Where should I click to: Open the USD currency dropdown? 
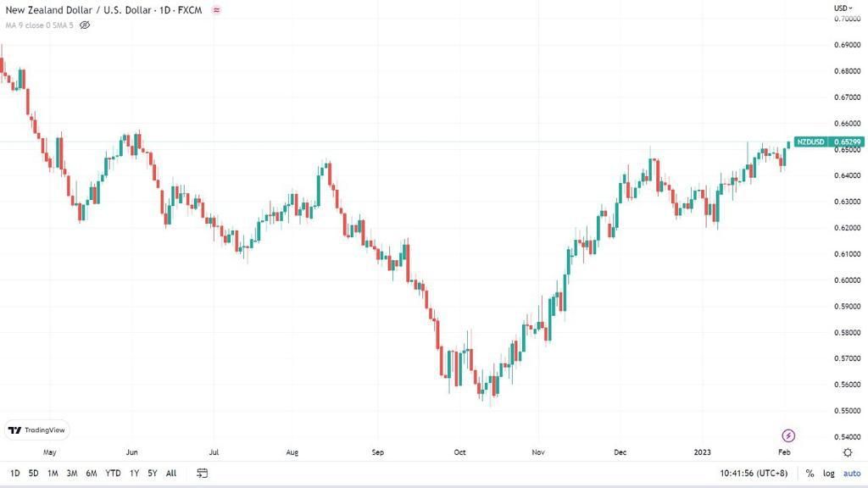[843, 8]
